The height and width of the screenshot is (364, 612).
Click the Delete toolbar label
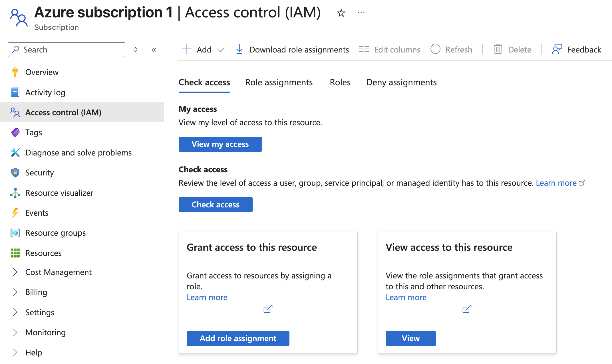(520, 50)
